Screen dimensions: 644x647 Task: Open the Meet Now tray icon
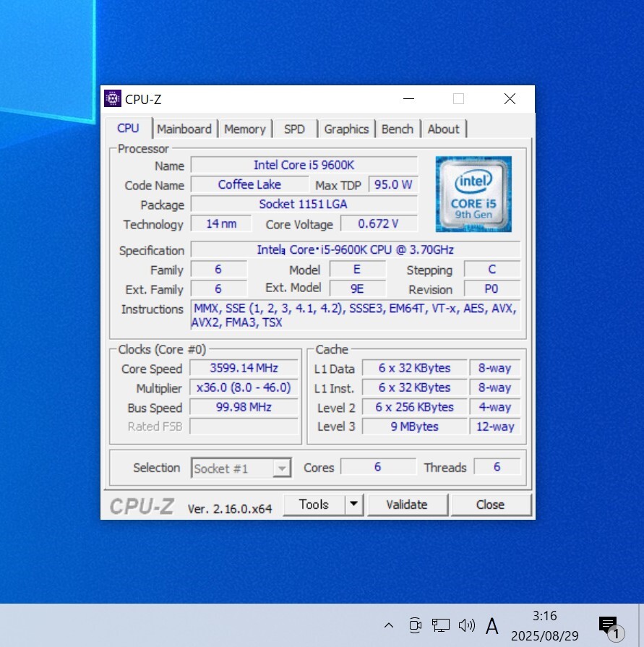415,625
